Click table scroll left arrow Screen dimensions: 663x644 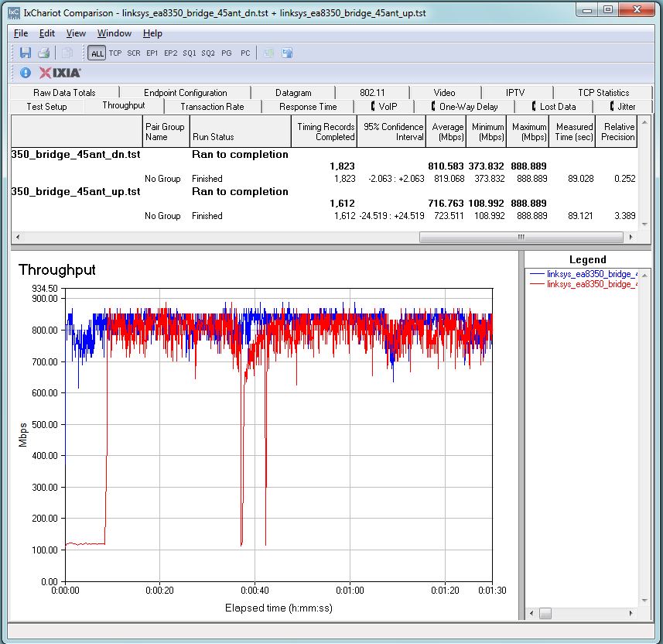pos(17,237)
